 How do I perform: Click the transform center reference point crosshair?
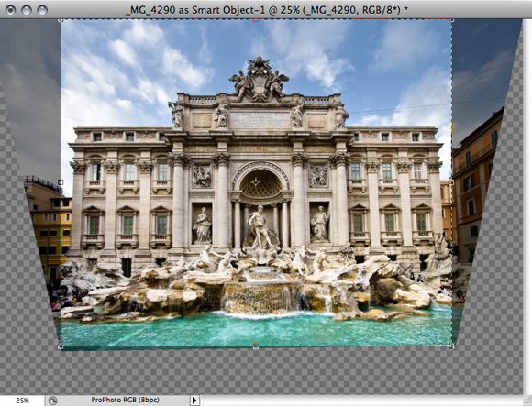coord(256,182)
